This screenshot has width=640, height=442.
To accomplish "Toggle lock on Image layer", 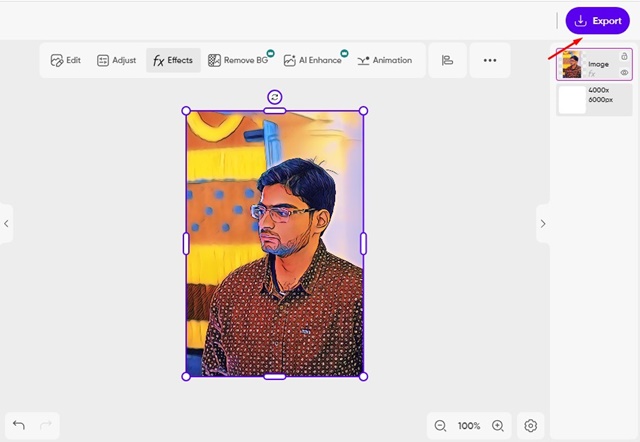I will click(625, 56).
